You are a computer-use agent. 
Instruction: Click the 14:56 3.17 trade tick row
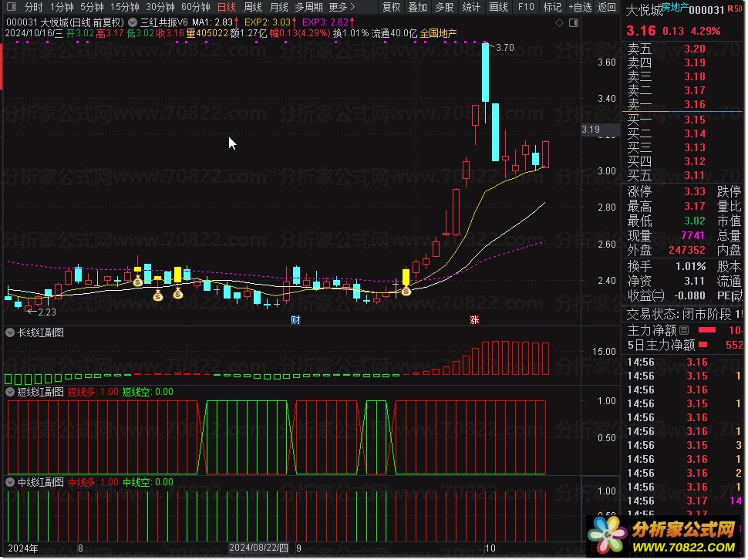(x=683, y=501)
